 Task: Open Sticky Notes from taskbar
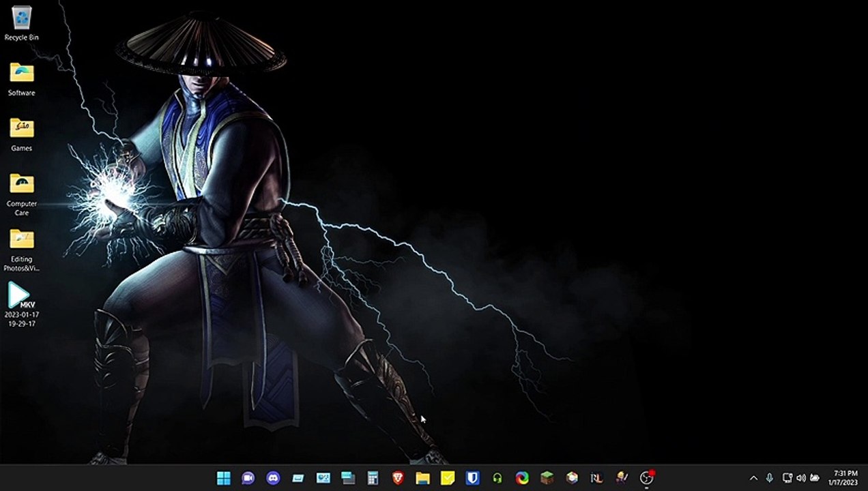coord(448,478)
